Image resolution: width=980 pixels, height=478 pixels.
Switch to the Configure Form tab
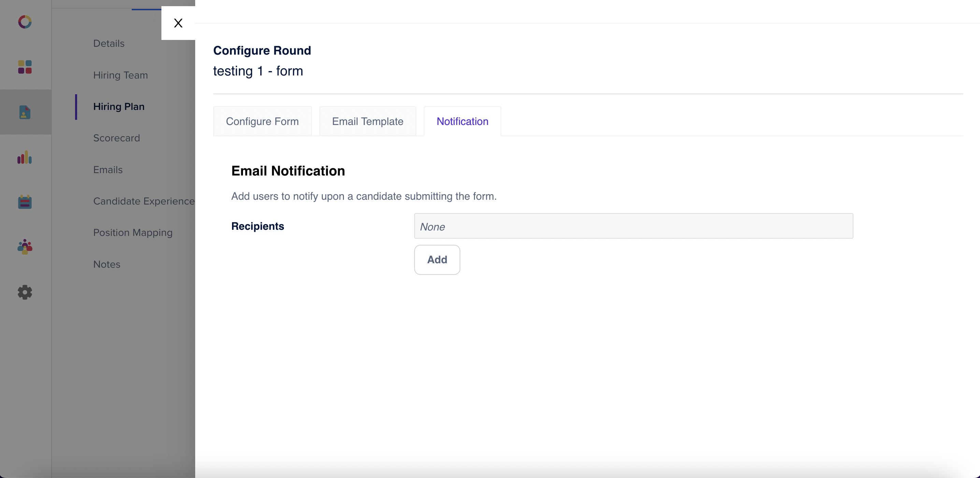pos(262,122)
